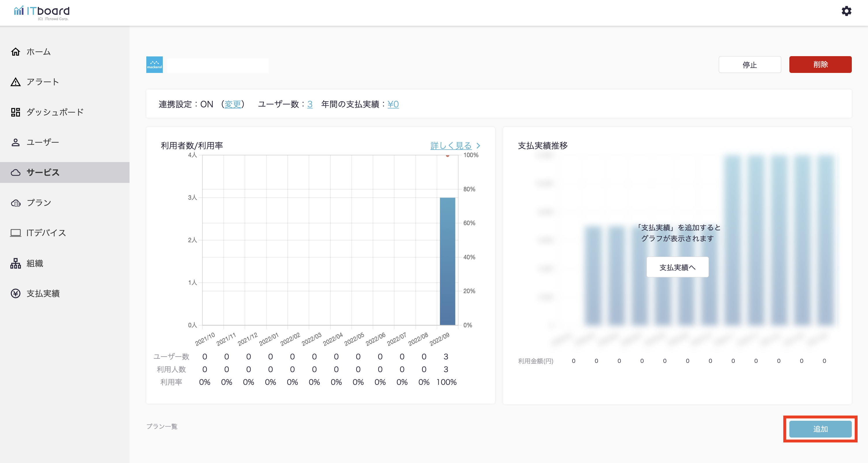Click the alert triangle icon
Screen dimensions: 868x463
tap(16, 82)
